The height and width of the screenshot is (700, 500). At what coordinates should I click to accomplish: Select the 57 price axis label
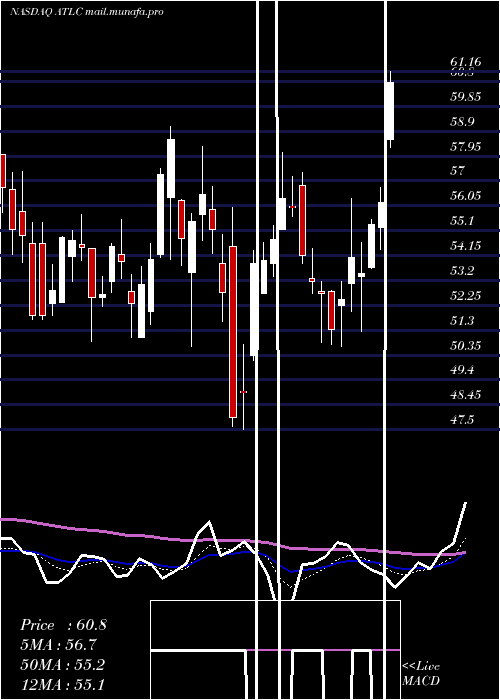click(458, 171)
